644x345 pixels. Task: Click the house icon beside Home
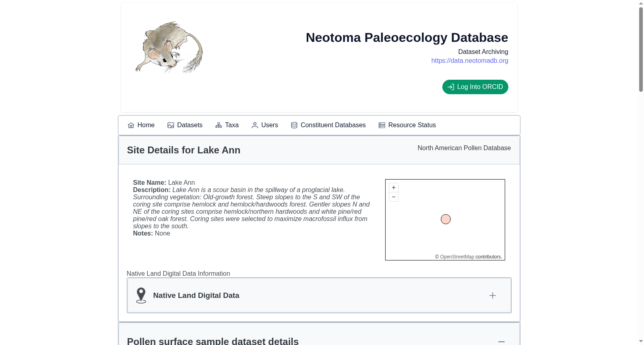[131, 125]
